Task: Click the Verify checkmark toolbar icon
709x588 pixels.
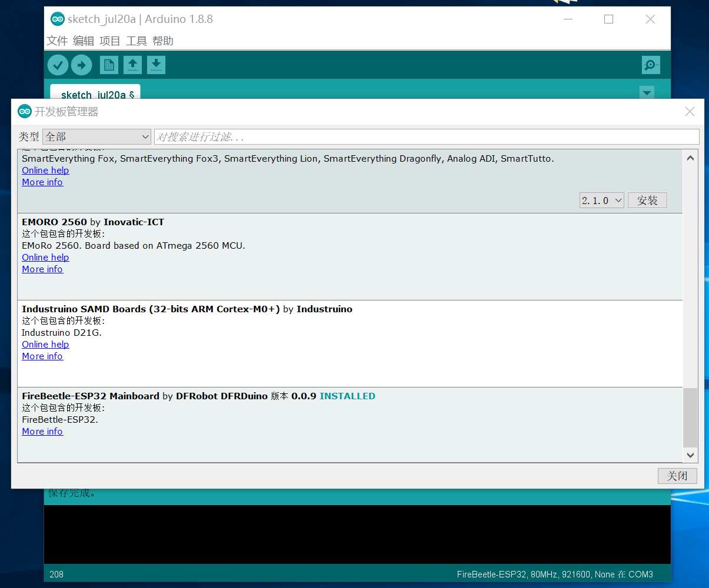Action: 58,65
